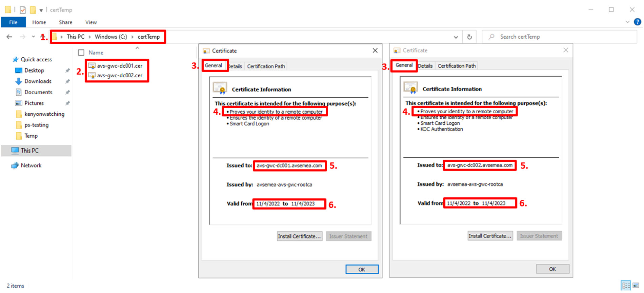Select General tab in dc001 certificate dialog
The height and width of the screenshot is (293, 644).
pos(214,65)
